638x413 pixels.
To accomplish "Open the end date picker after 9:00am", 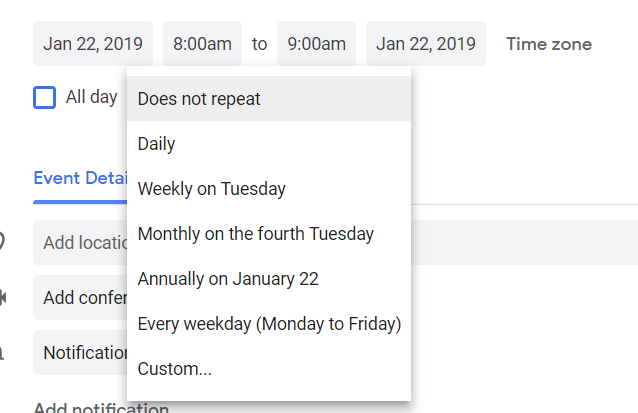I will coord(426,44).
